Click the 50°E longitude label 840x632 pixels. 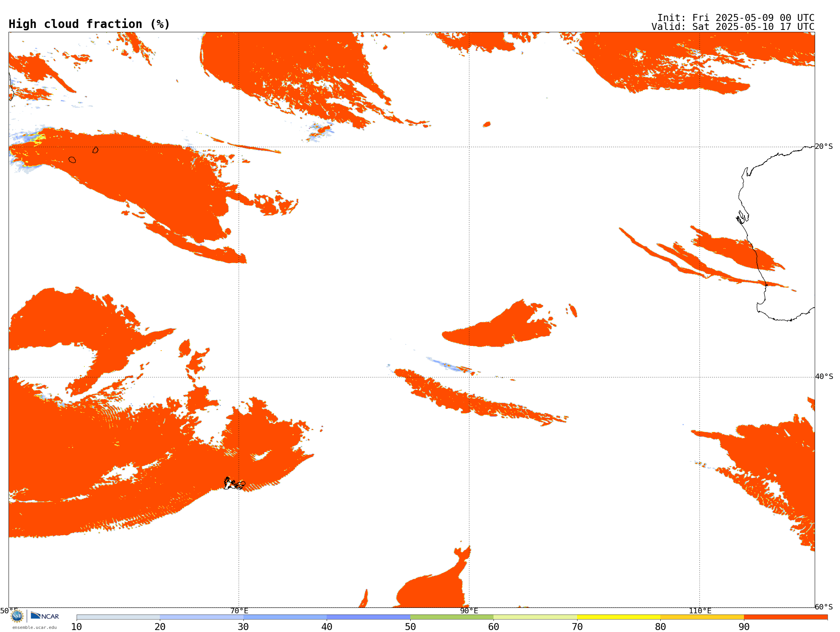(9, 611)
